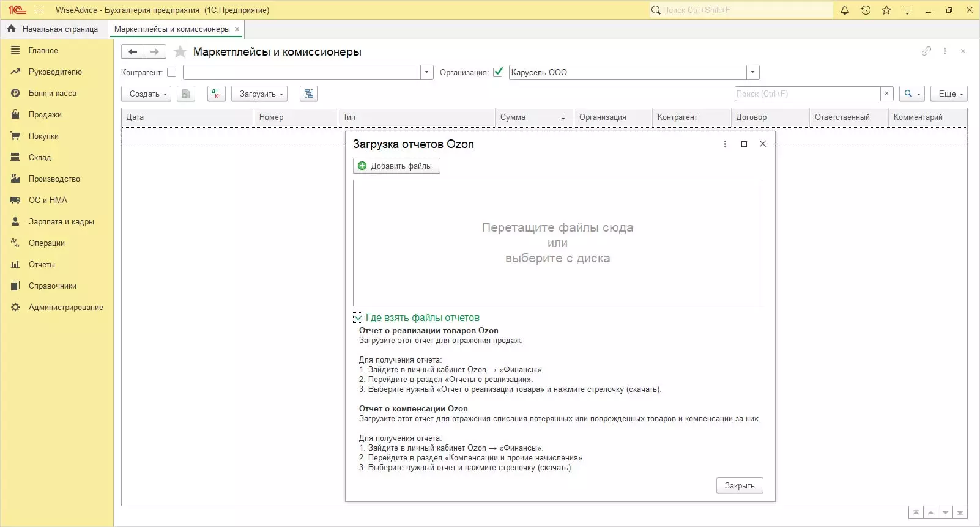Open the Загрузить dropdown button
The width and height of the screenshot is (980, 527).
pos(260,94)
